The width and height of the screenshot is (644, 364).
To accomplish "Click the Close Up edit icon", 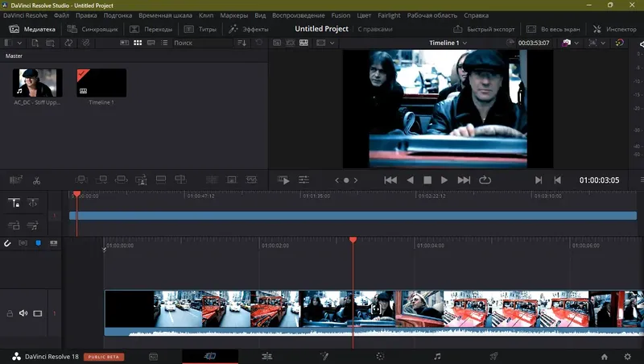I will [141, 180].
